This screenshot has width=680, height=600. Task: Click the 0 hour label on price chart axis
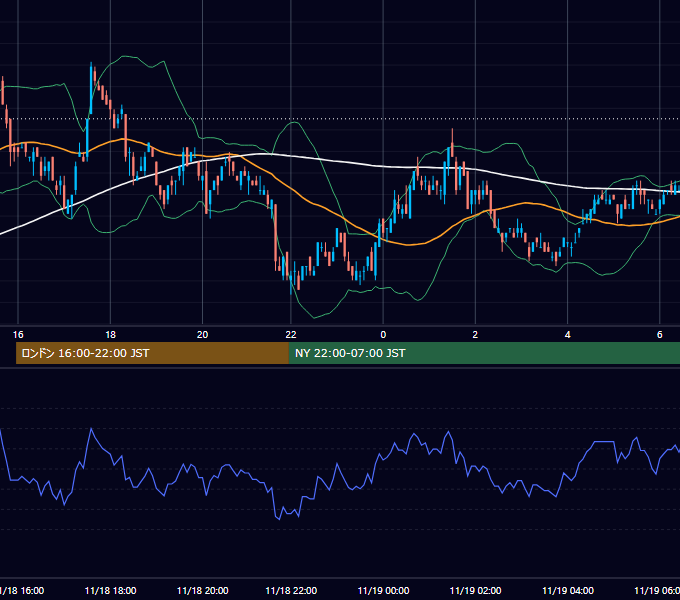(383, 335)
